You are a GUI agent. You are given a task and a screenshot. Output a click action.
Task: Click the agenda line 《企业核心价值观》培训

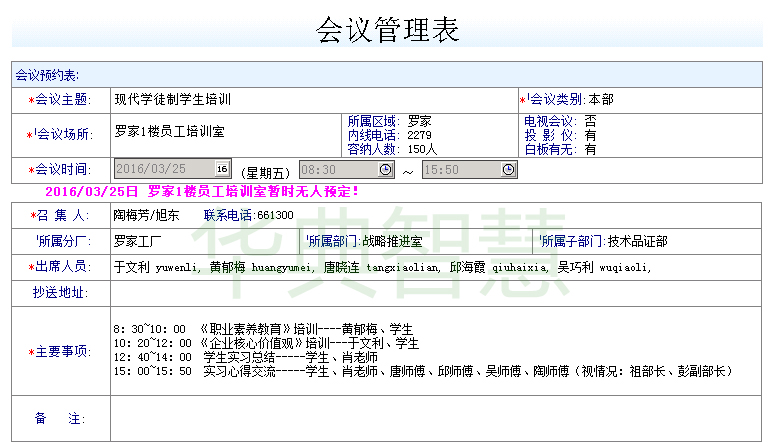tap(266, 343)
